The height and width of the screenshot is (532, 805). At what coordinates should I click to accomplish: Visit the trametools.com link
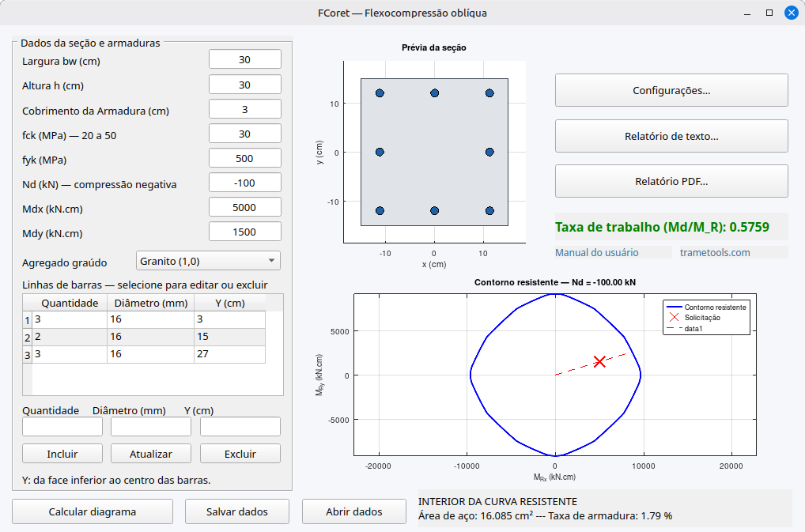(715, 252)
